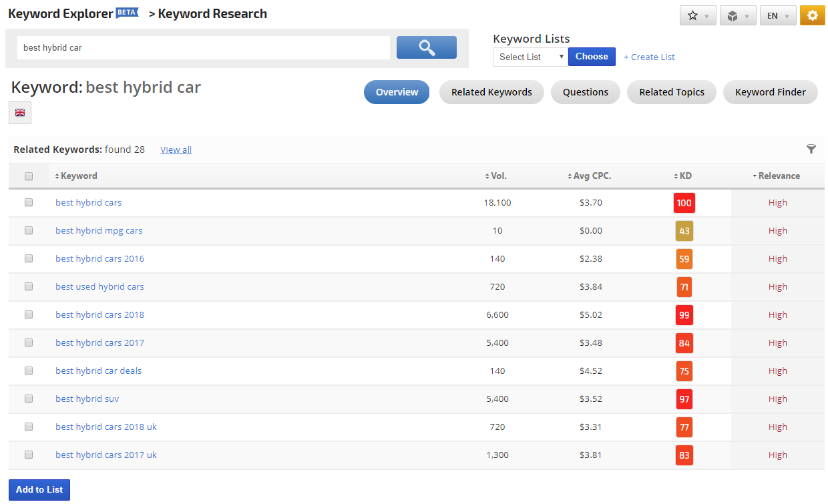Screen dimensions: 828x504
Task: Click the red KD 100 badge
Action: tap(684, 202)
